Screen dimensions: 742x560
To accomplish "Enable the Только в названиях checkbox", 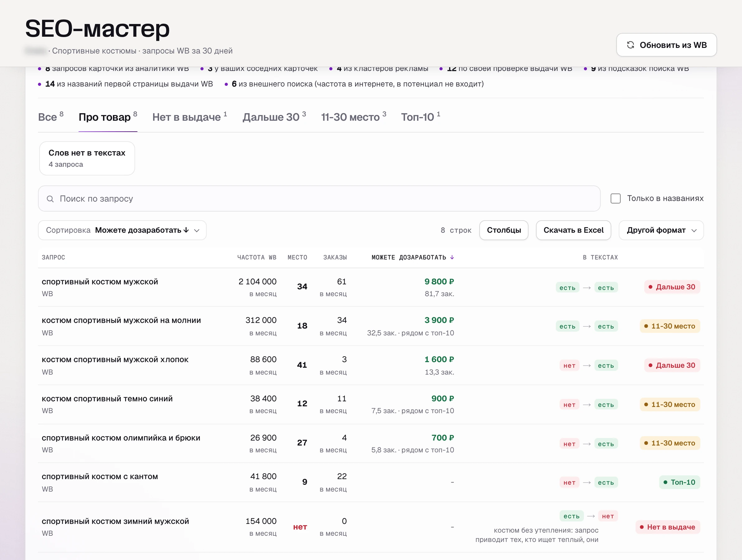I will pyautogui.click(x=615, y=198).
